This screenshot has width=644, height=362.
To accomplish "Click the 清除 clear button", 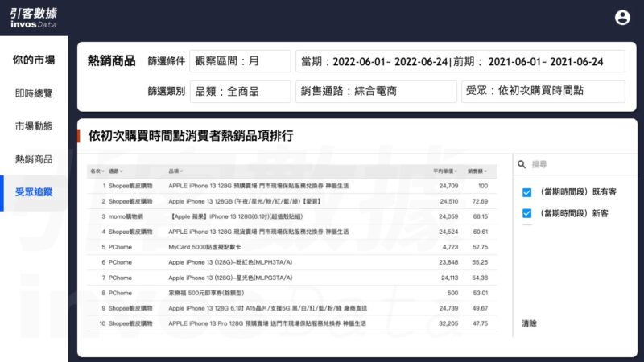I will (528, 323).
